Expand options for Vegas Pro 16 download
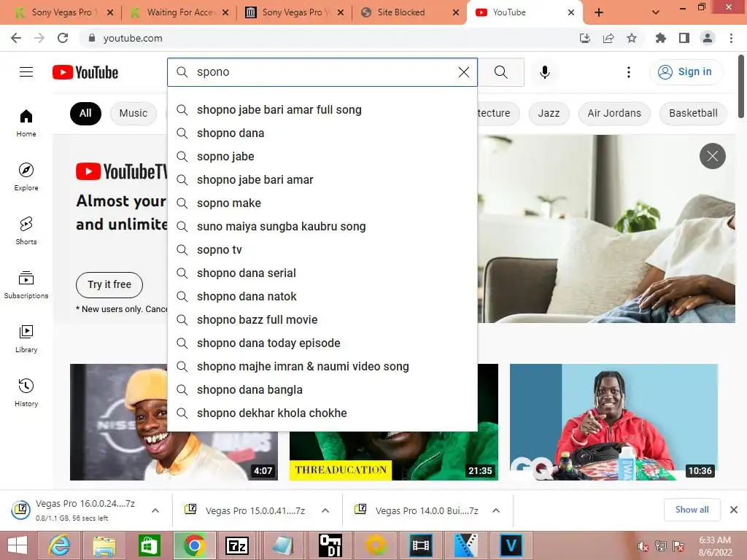The image size is (747, 560). point(155,510)
